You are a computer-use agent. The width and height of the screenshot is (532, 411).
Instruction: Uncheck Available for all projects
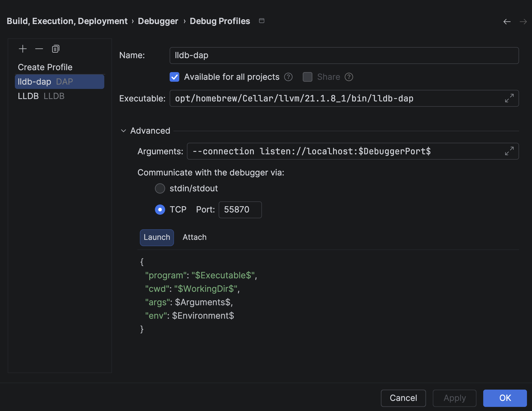click(174, 77)
